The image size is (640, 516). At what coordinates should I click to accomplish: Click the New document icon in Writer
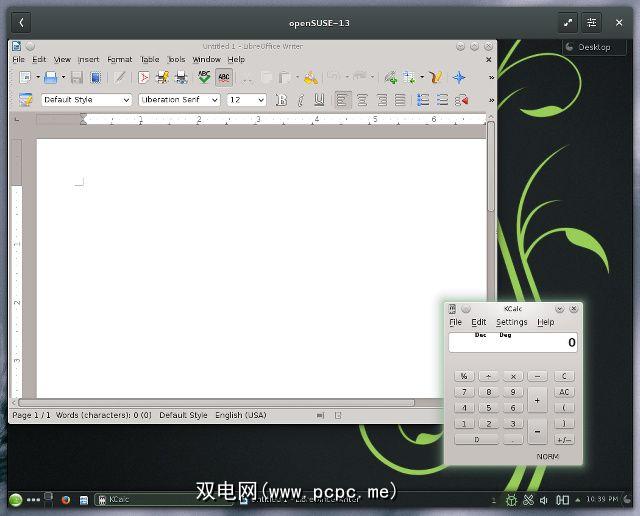tap(25, 77)
